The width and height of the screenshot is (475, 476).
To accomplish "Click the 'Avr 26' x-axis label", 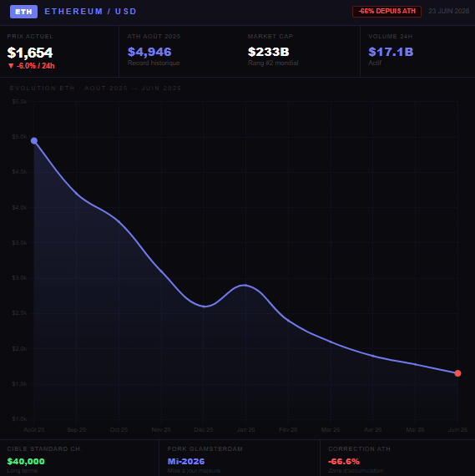I will point(373,430).
